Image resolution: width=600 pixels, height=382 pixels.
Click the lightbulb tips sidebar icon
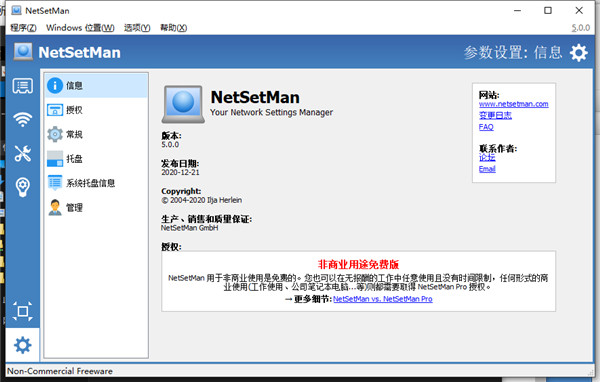(x=23, y=187)
